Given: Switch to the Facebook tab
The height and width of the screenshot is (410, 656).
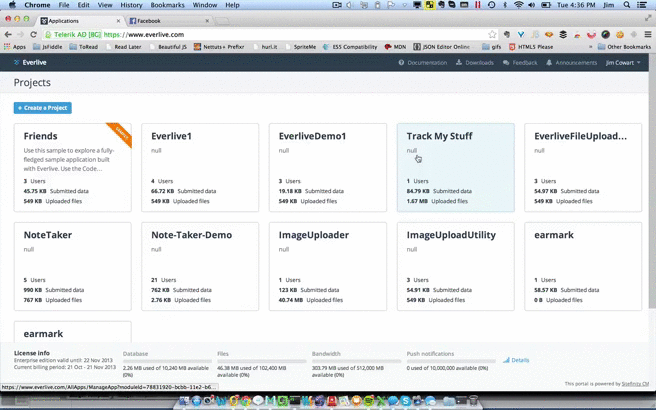Looking at the screenshot, I should click(x=169, y=20).
